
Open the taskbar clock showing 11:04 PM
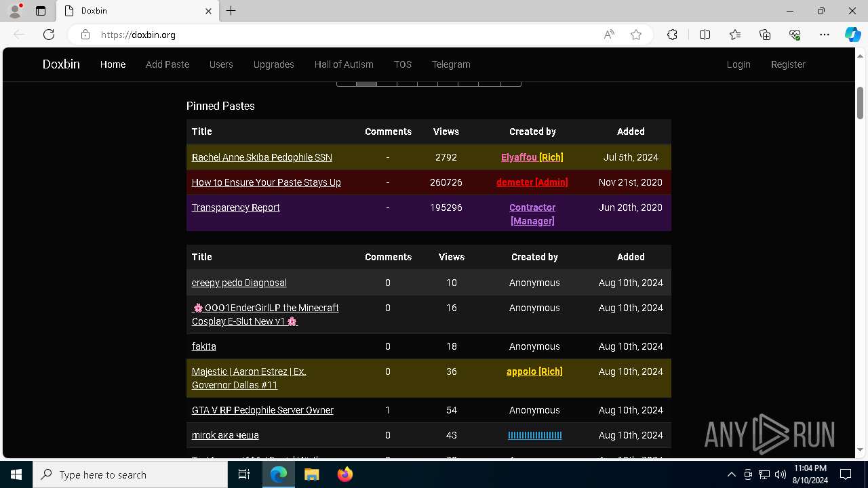point(810,474)
